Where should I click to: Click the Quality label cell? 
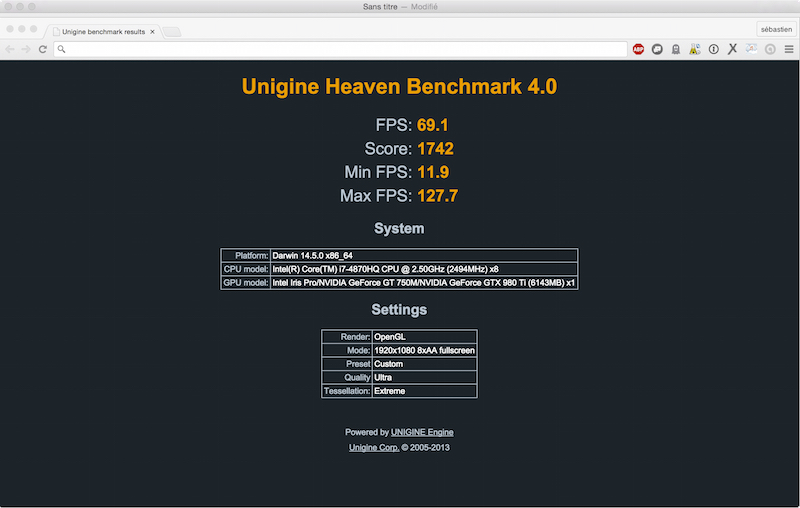tap(347, 377)
